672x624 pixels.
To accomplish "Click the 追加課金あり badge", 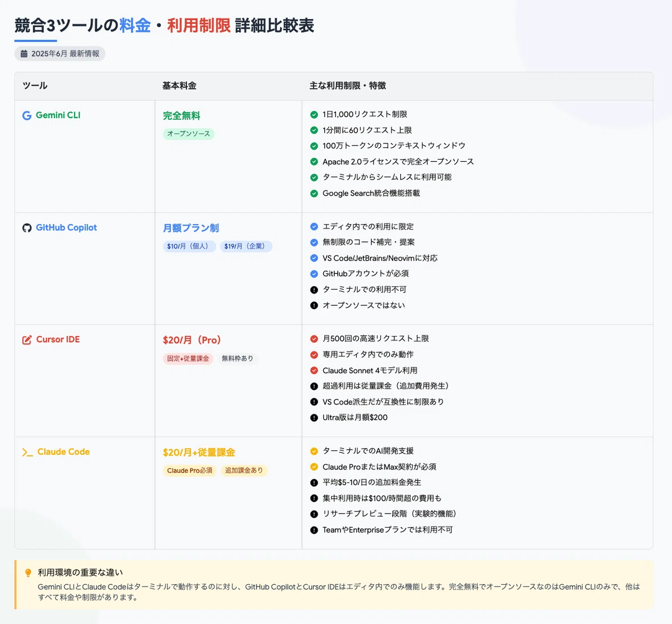I will click(244, 471).
